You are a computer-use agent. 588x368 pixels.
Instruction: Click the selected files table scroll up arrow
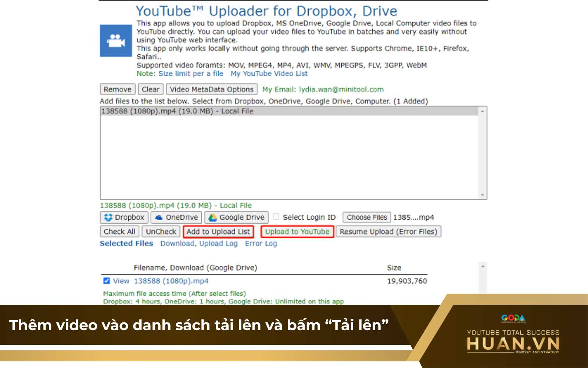(483, 266)
